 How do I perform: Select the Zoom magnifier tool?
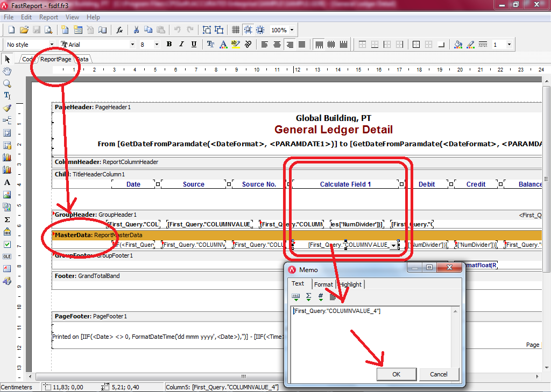7,83
